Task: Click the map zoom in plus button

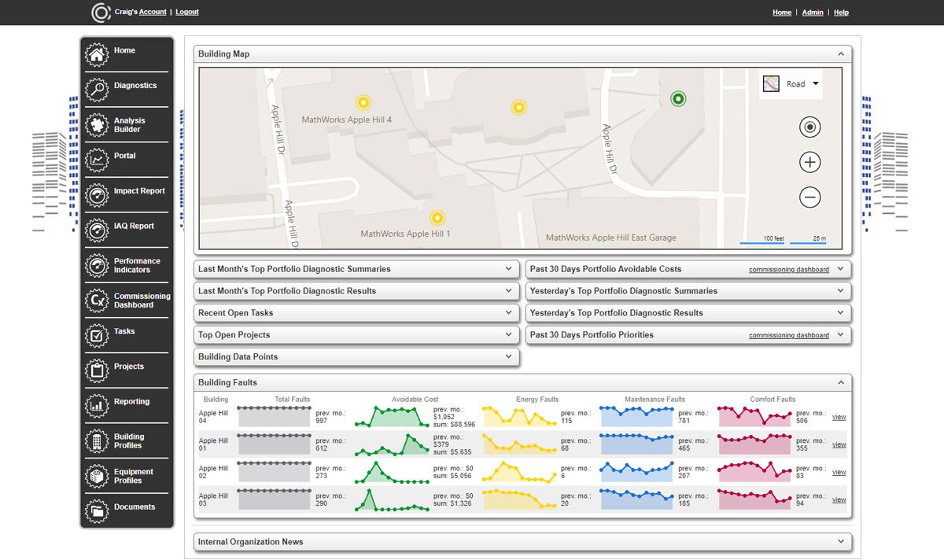Action: (x=809, y=163)
